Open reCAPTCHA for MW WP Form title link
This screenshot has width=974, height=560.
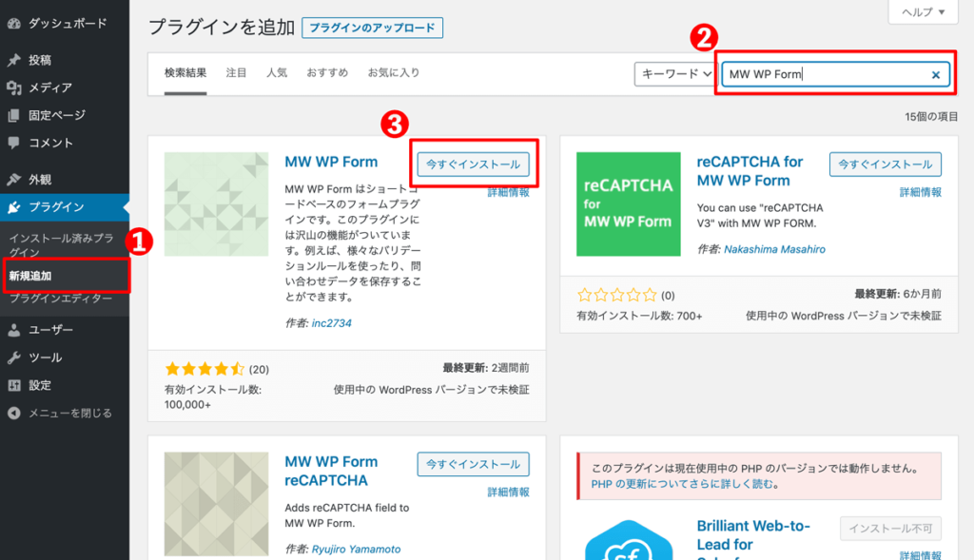pos(750,171)
